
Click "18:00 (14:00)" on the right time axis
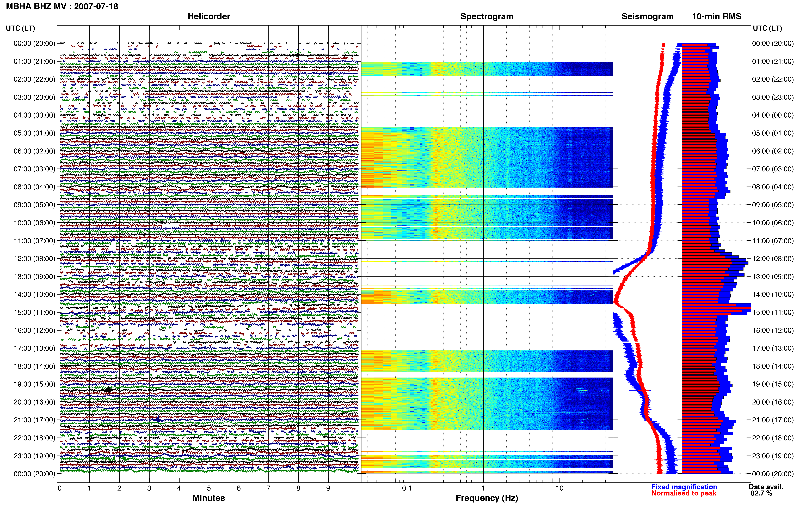pos(773,366)
